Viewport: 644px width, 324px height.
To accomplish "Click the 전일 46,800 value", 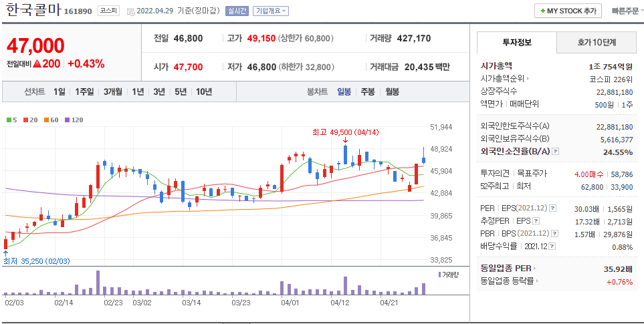I will tap(188, 39).
